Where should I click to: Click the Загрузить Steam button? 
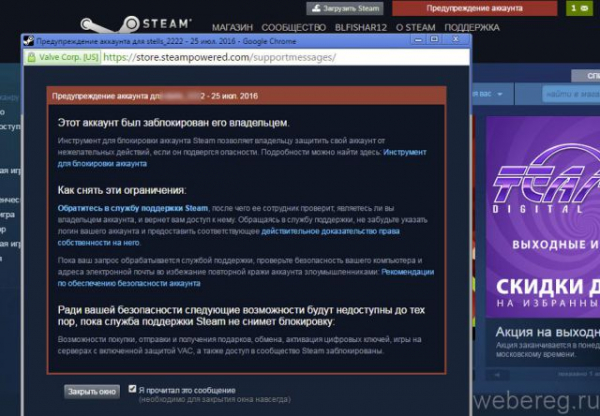(x=344, y=8)
